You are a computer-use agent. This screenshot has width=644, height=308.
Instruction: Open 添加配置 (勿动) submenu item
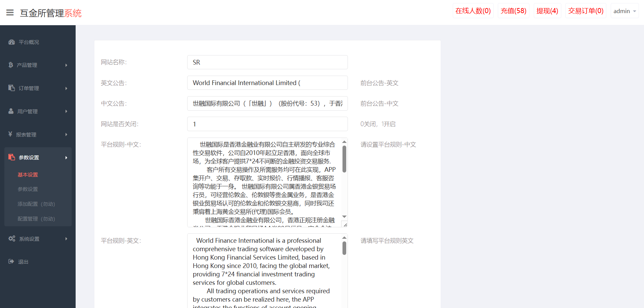point(36,204)
